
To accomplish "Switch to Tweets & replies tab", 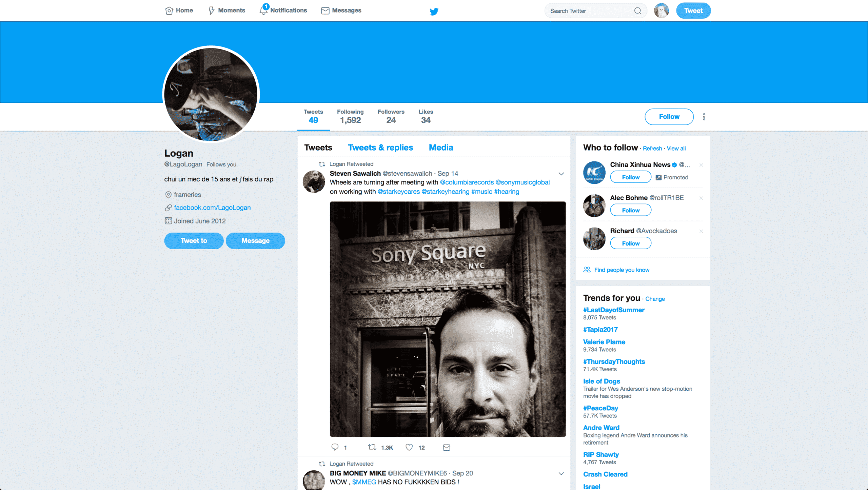I will coord(380,148).
